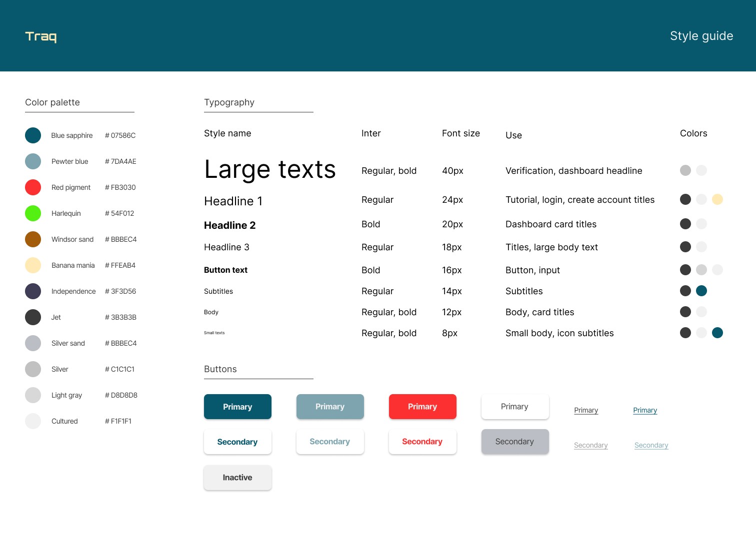
Task: Click the Headline 3 style sample
Action: 226,247
